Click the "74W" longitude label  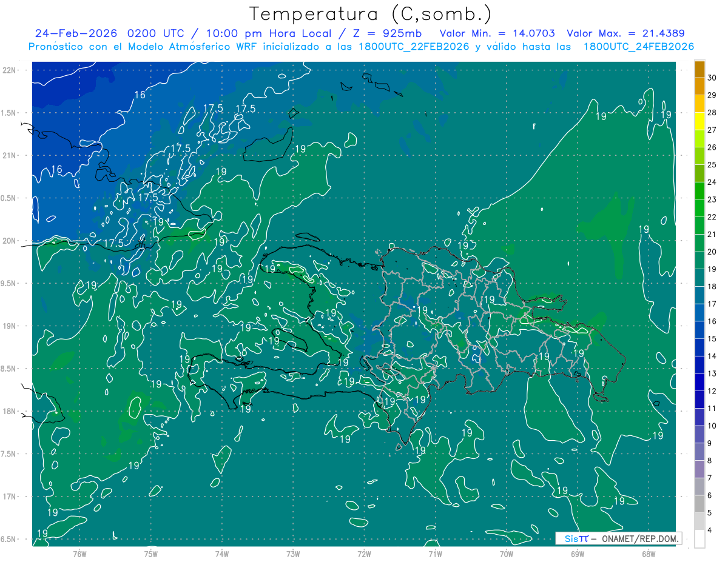coord(221,554)
